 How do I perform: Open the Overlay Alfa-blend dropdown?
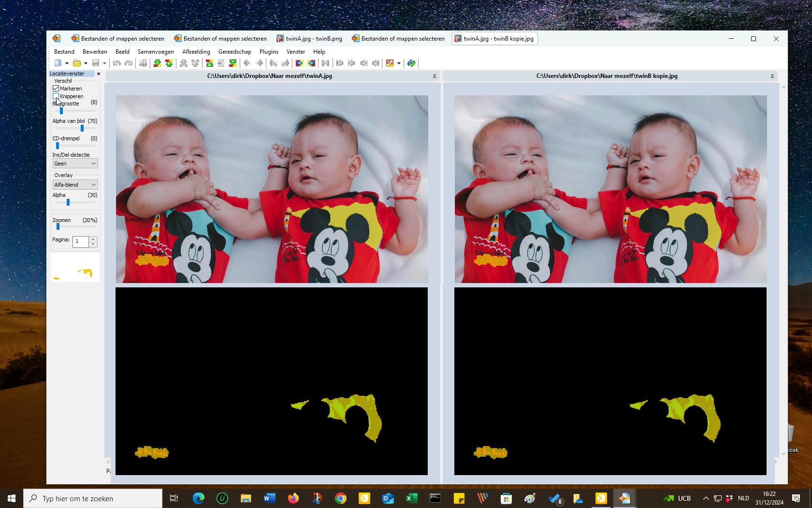tap(75, 185)
